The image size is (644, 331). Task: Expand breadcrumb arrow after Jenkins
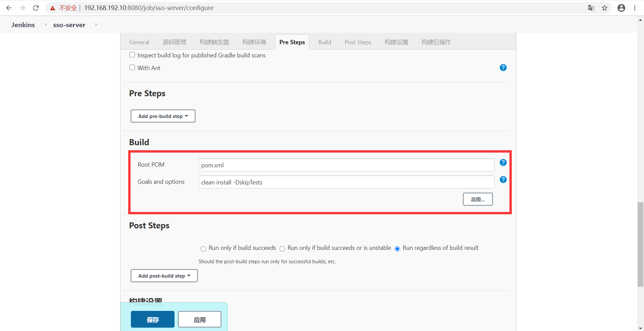pyautogui.click(x=46, y=24)
